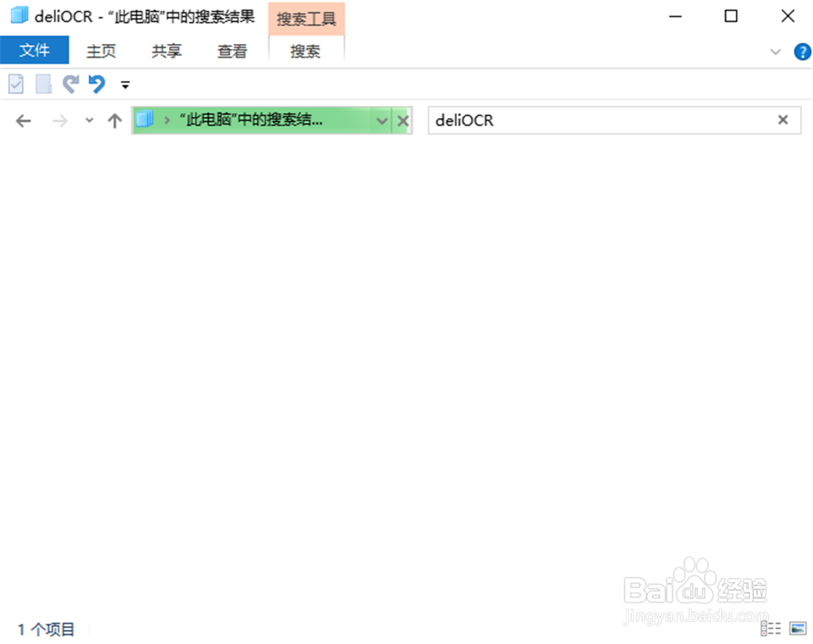Open the 文件 menu
Viewport: 813px width, 644px height.
click(34, 50)
